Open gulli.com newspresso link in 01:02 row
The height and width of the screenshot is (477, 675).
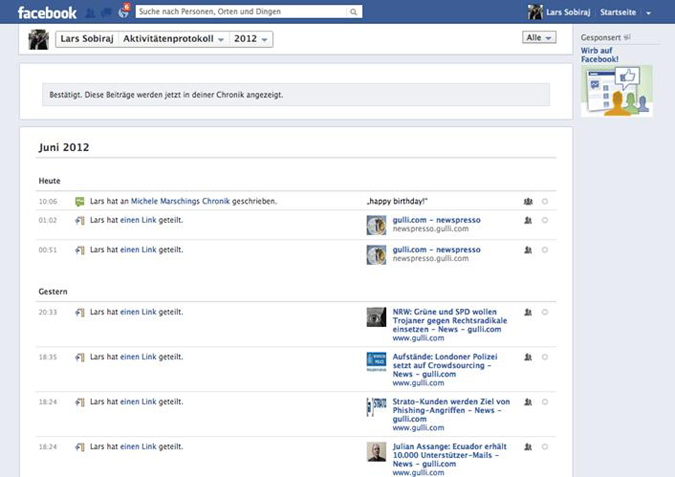(x=437, y=220)
